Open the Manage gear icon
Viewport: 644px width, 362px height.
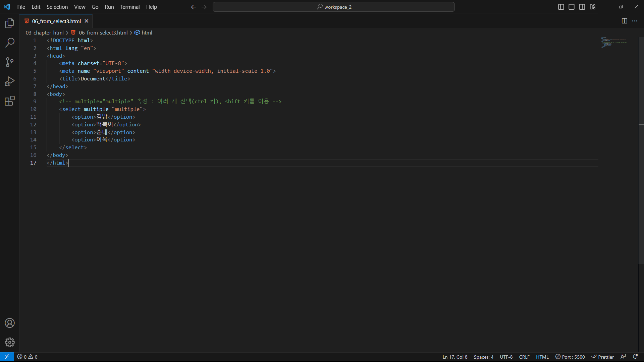point(10,342)
